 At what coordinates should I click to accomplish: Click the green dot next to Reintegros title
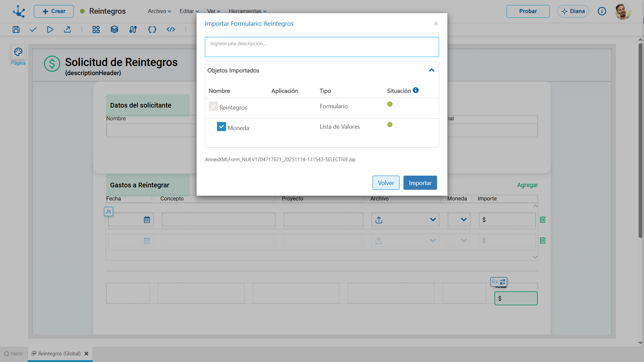click(x=82, y=11)
